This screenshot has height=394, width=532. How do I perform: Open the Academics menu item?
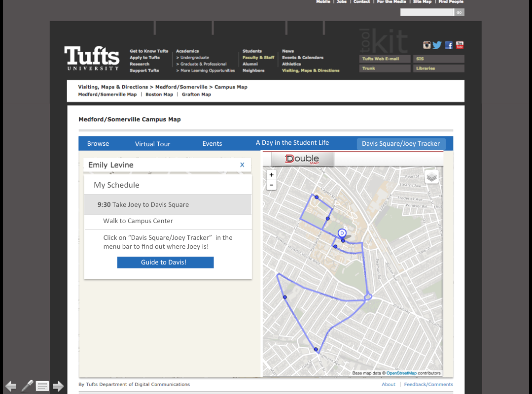click(187, 51)
